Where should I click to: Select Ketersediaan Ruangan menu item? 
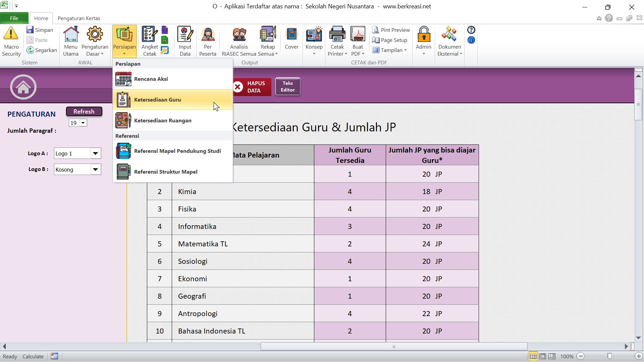[x=163, y=121]
